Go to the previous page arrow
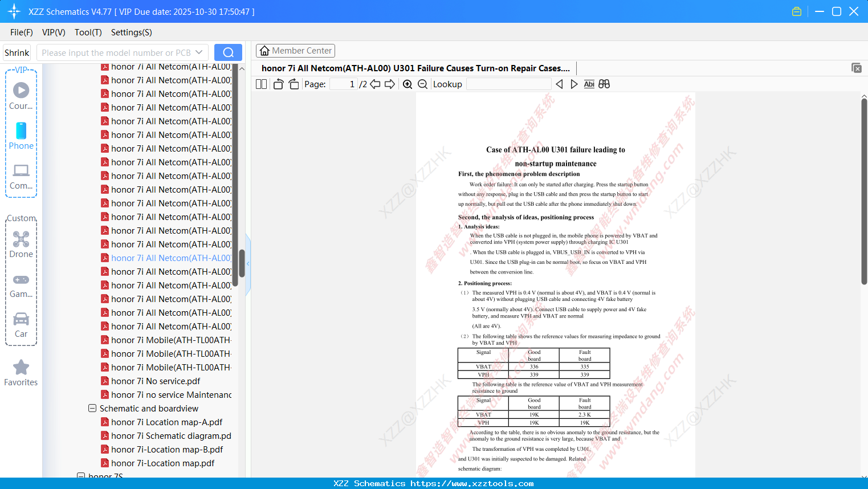The width and height of the screenshot is (868, 489). coord(375,84)
